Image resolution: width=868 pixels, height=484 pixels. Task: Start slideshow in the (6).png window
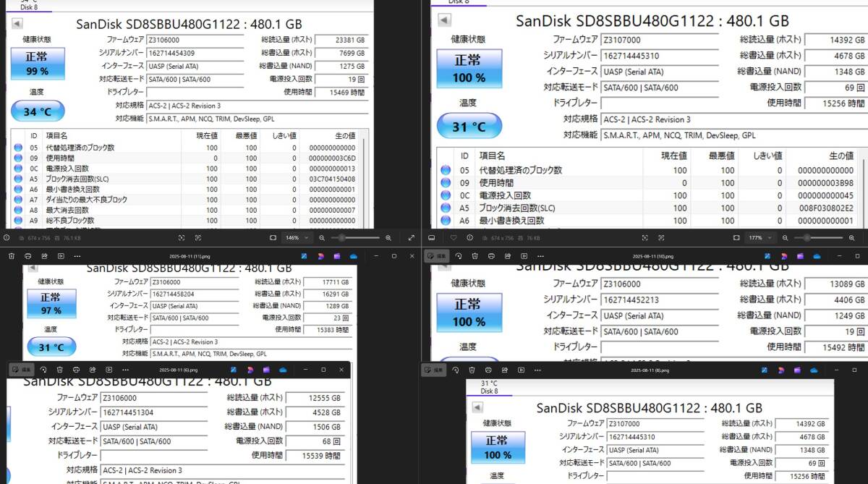109,370
